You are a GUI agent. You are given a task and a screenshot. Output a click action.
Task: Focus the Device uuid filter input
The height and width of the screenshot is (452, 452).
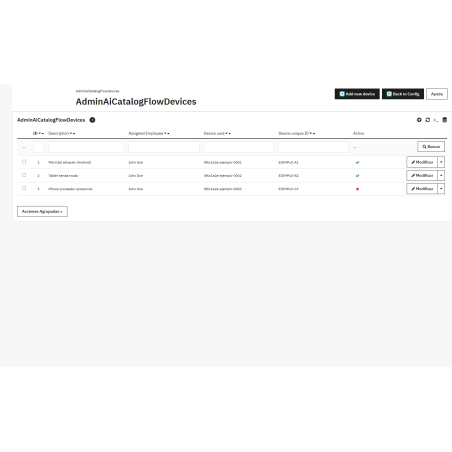tap(239, 147)
